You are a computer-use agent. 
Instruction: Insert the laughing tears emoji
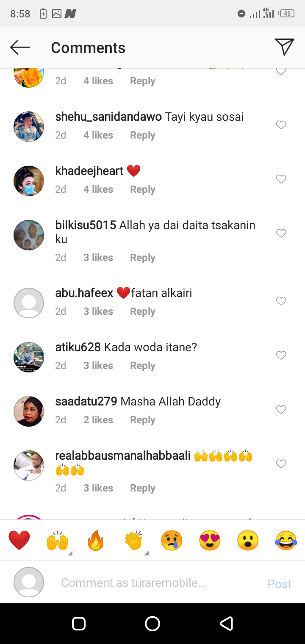tap(286, 541)
